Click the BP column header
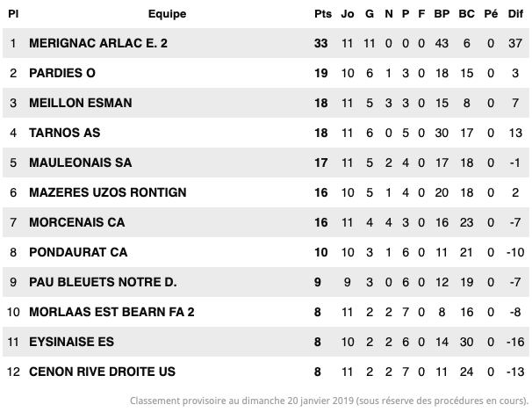 click(x=442, y=14)
